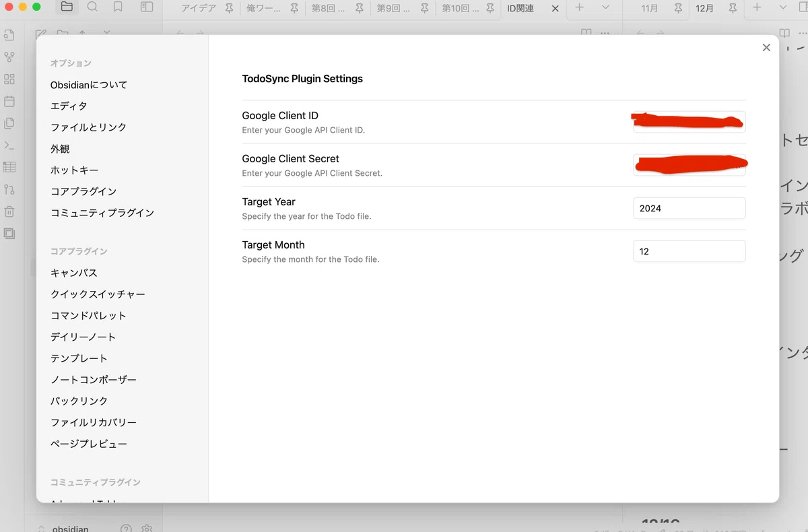Open quick switcher ribbon icon
The image size is (808, 532).
(9, 36)
